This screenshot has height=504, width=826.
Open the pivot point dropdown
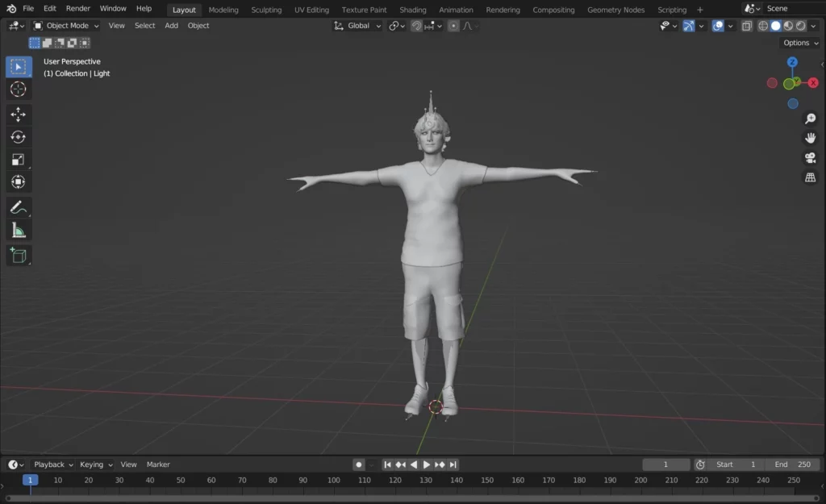click(397, 26)
